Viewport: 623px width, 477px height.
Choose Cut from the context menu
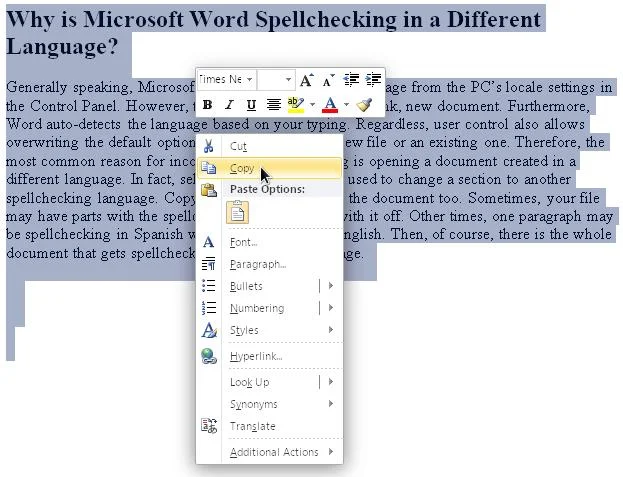269,146
